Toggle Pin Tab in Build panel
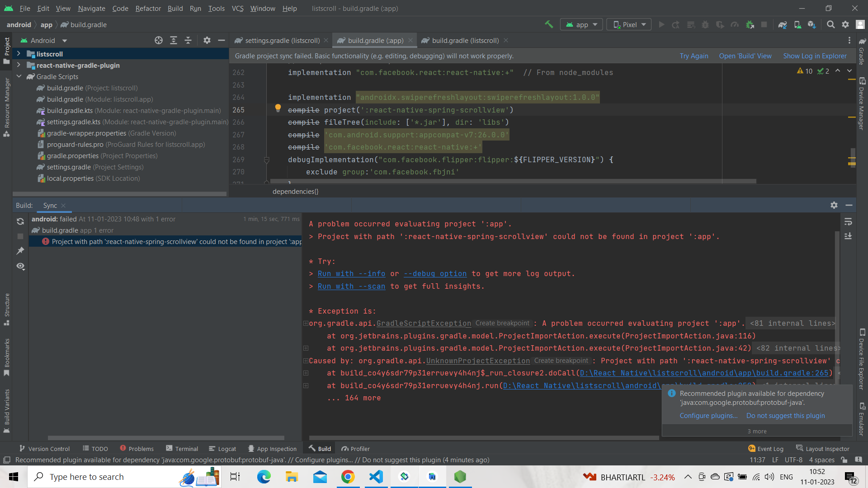868x488 pixels. point(20,251)
